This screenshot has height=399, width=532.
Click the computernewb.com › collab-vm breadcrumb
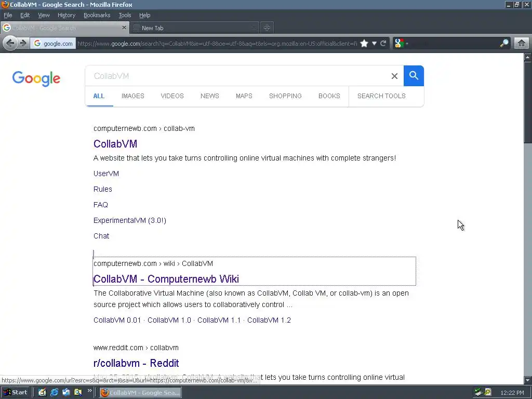click(144, 129)
